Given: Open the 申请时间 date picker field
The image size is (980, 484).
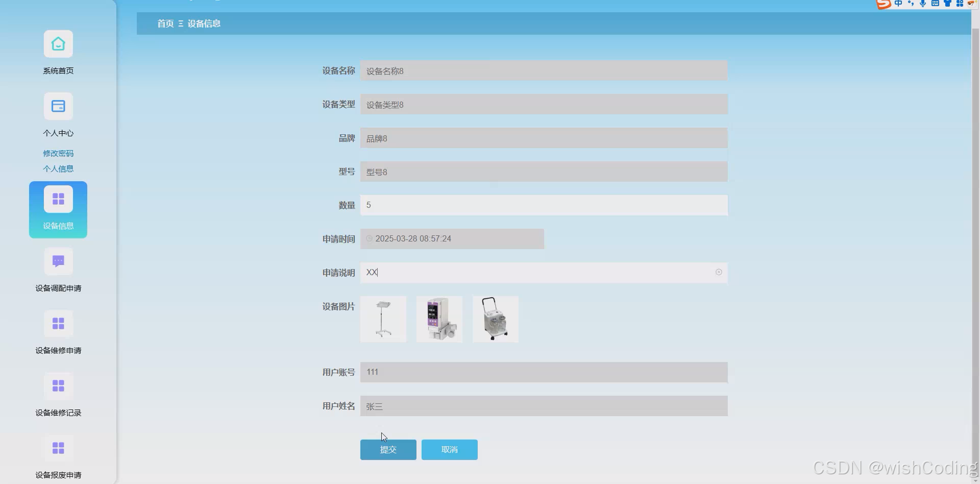Looking at the screenshot, I should pos(452,238).
